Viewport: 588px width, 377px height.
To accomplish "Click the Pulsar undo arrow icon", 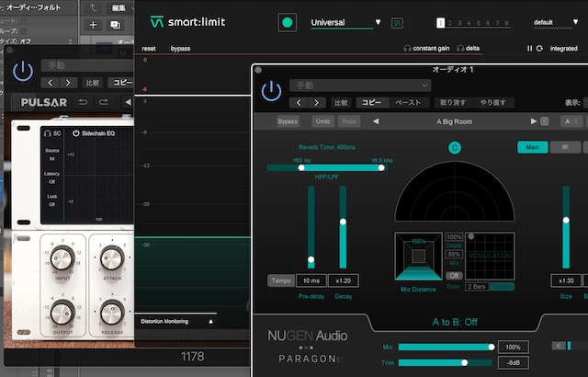I will click(x=84, y=102).
